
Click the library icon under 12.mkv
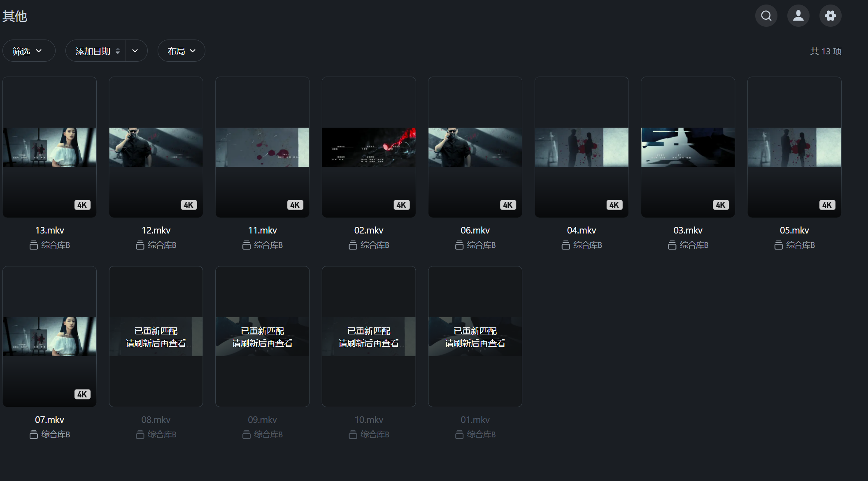(x=140, y=245)
